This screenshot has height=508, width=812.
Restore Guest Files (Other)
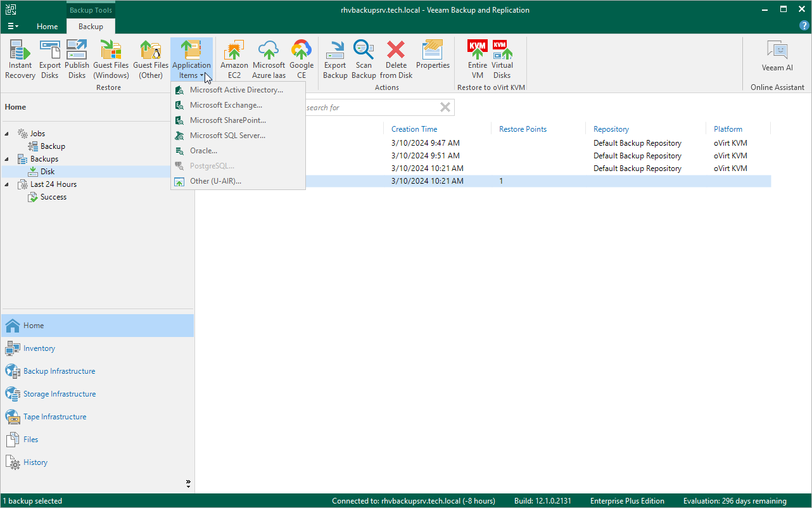pos(151,60)
